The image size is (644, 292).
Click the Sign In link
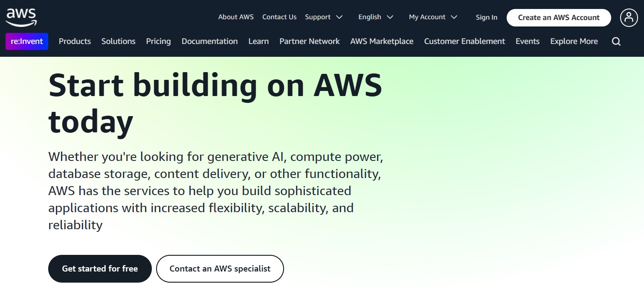[486, 17]
